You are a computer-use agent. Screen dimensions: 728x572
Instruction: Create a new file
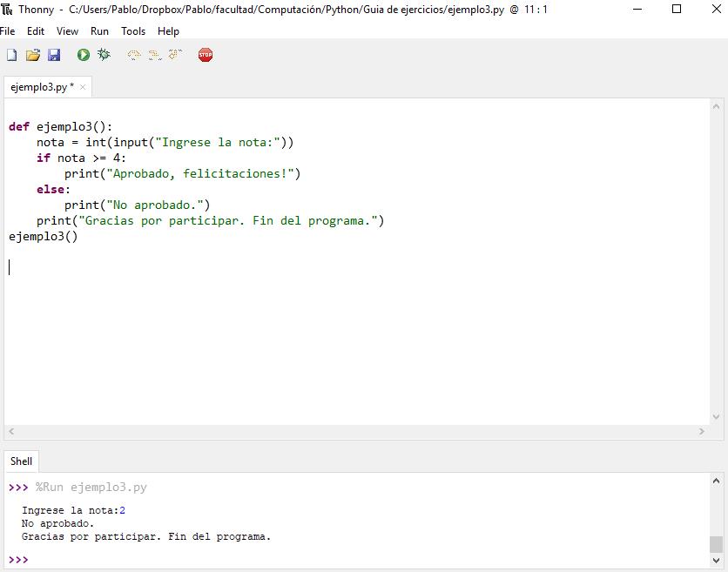[10, 54]
